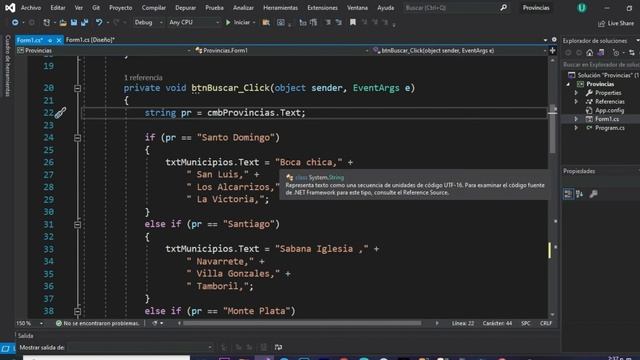Open the Debug configuration dropdown
The width and height of the screenshot is (640, 360).
coord(149,22)
